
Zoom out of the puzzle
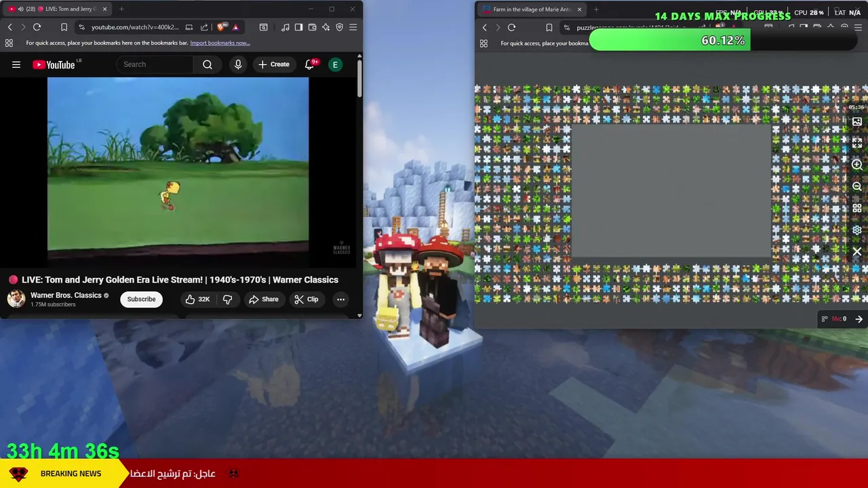tap(857, 186)
